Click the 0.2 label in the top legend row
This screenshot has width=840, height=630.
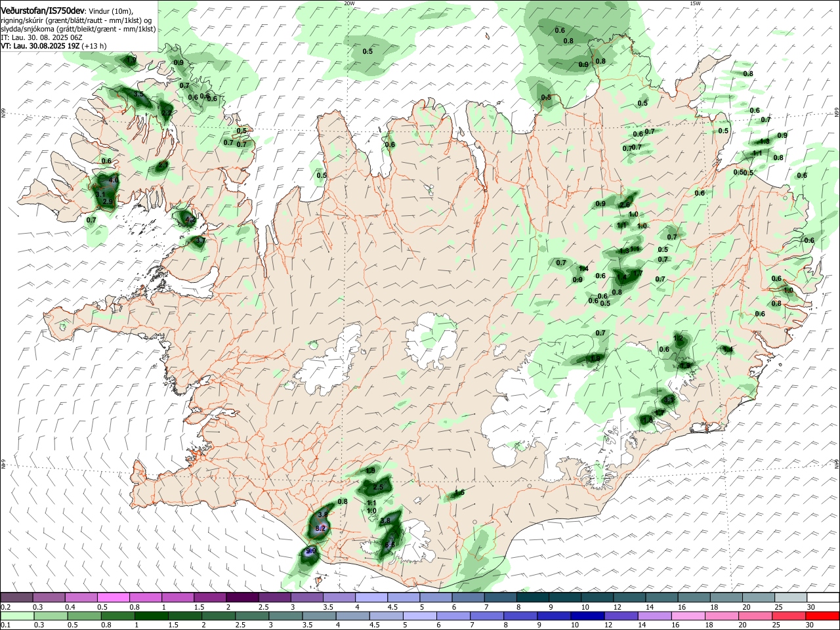[x=5, y=608]
